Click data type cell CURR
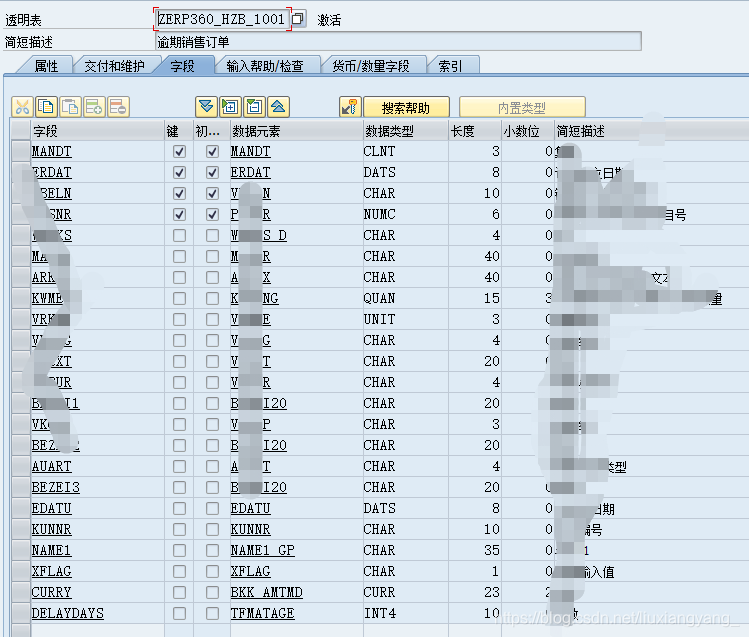Screen dimensions: 749x637 coord(379,593)
